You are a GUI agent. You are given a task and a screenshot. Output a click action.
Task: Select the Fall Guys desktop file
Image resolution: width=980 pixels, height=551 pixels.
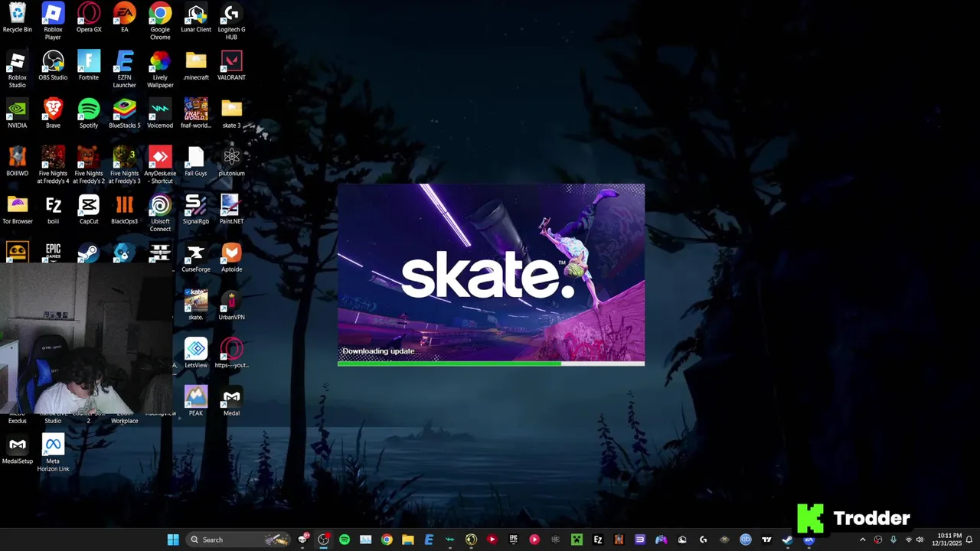coord(196,161)
